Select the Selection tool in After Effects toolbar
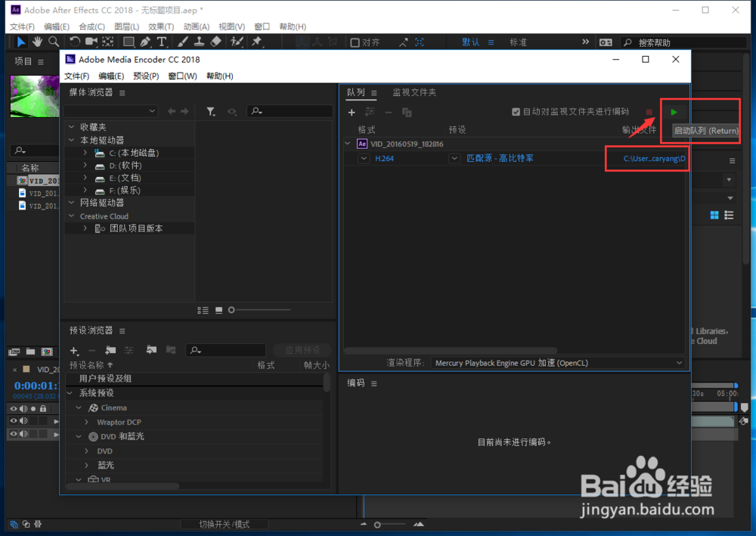Viewport: 756px width, 536px height. [x=21, y=42]
